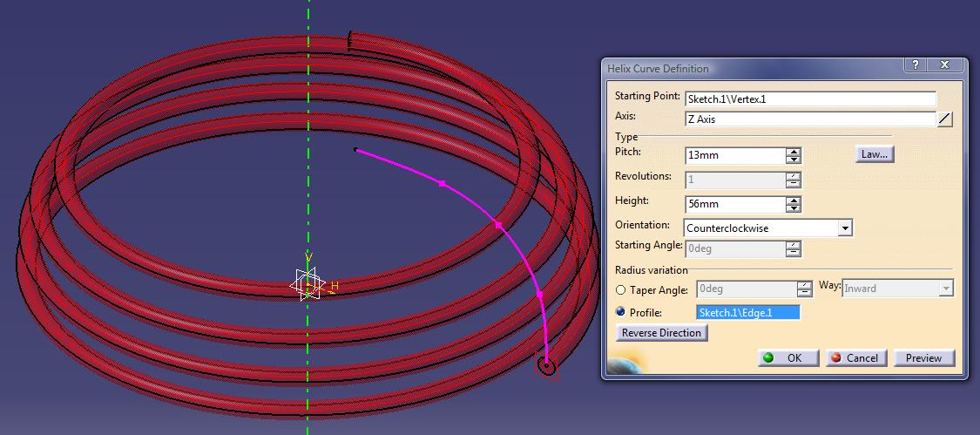Screen dimensions: 980x435
Task: Click the greyed Taper Angle field 0deg
Action: pos(747,289)
